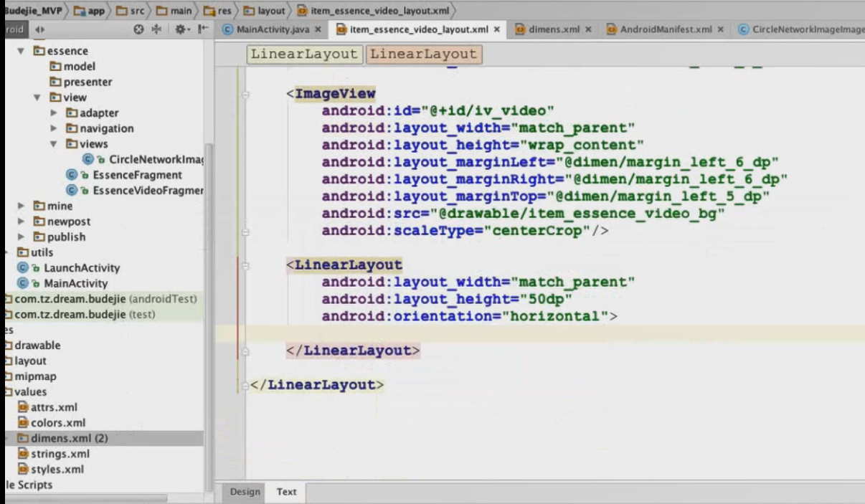Collapse the views package node
This screenshot has height=504, width=865.
pyautogui.click(x=54, y=144)
